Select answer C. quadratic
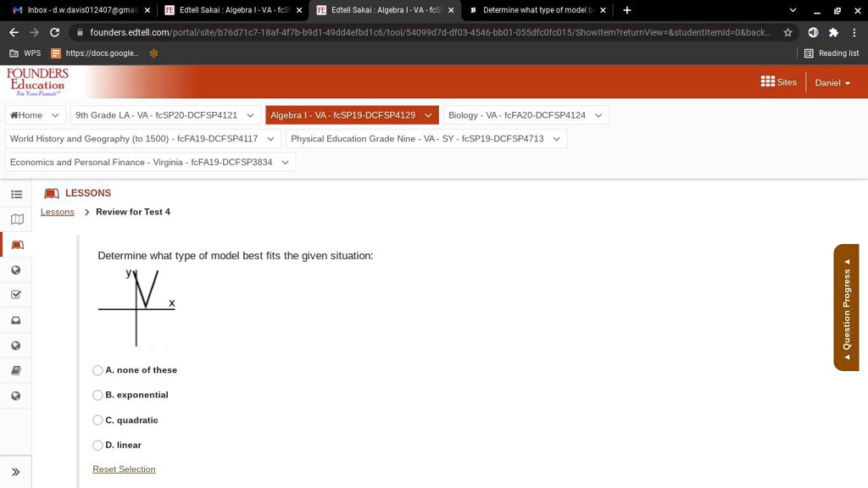 pos(98,420)
